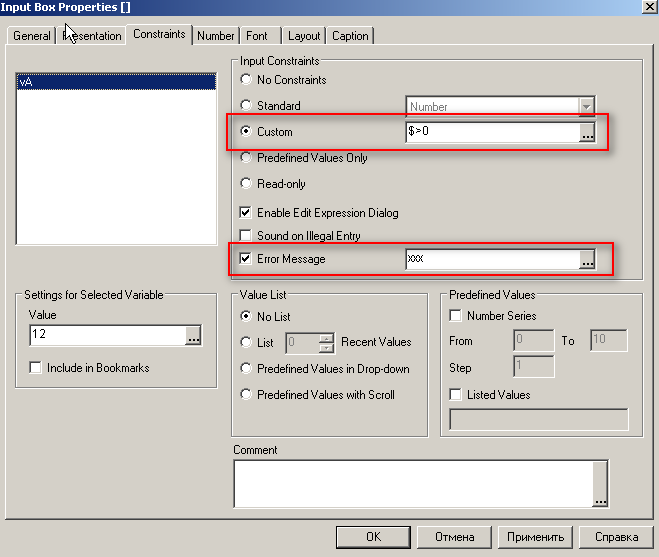The width and height of the screenshot is (659, 557).
Task: Open editor for the variable Value field
Action: coord(193,335)
